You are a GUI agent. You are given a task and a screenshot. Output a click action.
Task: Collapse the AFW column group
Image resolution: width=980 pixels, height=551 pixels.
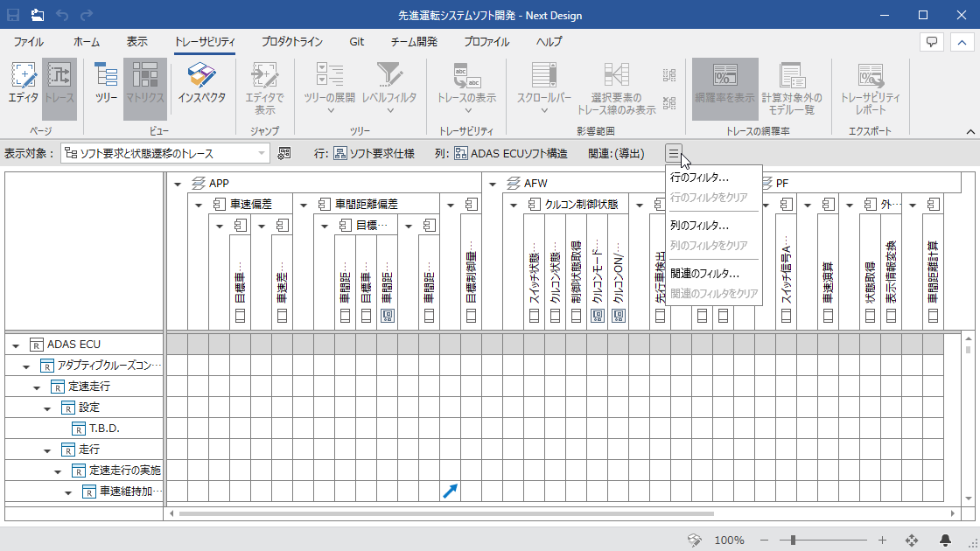[493, 184]
